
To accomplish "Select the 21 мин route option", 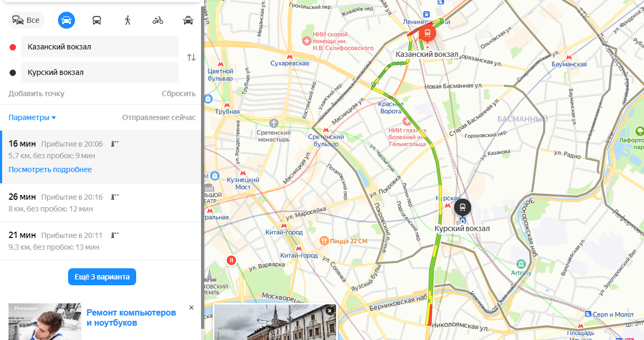I will [101, 241].
